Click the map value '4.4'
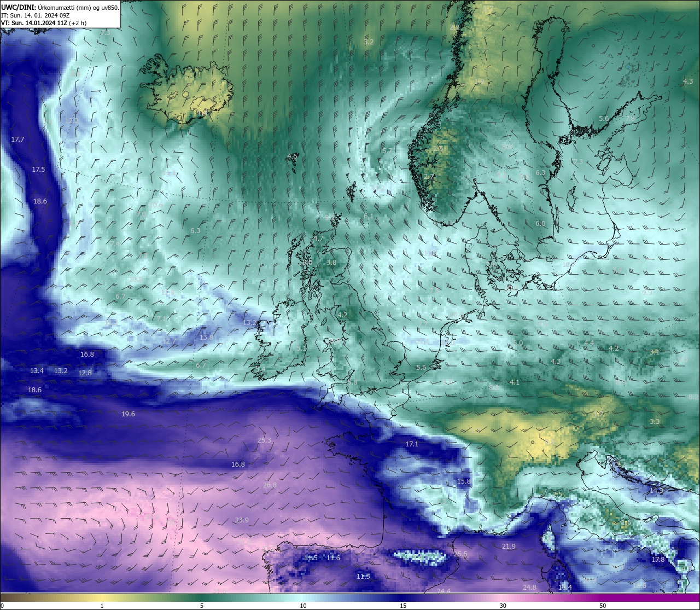The image size is (700, 610). pos(589,343)
